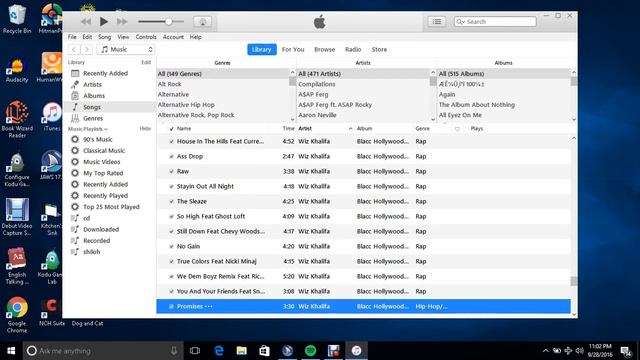This screenshot has width=640, height=360.
Task: Uncheck the Ass Drop song checkbox
Action: [171, 157]
